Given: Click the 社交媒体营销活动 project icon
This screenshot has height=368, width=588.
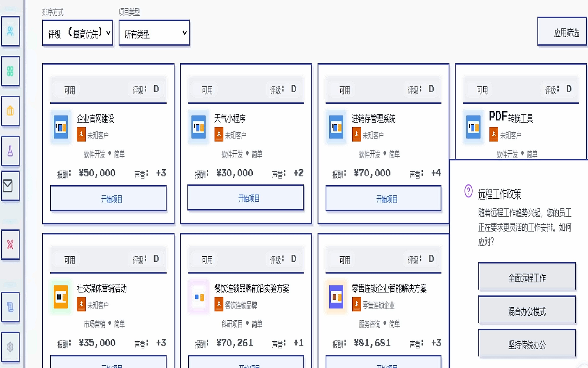Looking at the screenshot, I should [x=61, y=297].
